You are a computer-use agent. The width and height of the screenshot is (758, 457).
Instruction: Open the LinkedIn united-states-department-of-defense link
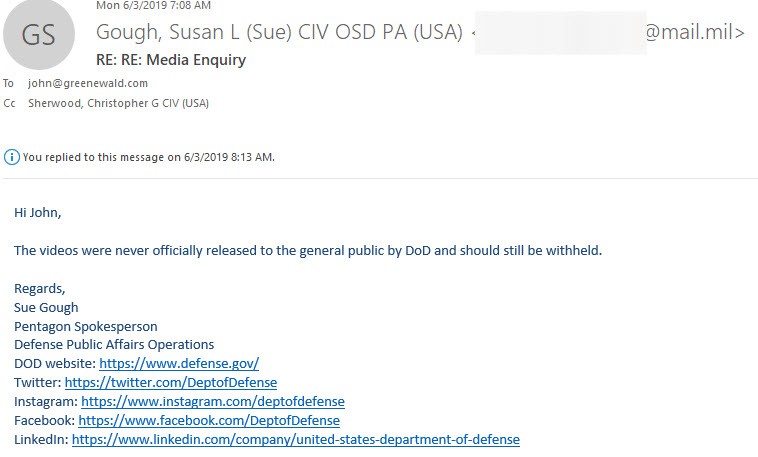[x=296, y=440]
